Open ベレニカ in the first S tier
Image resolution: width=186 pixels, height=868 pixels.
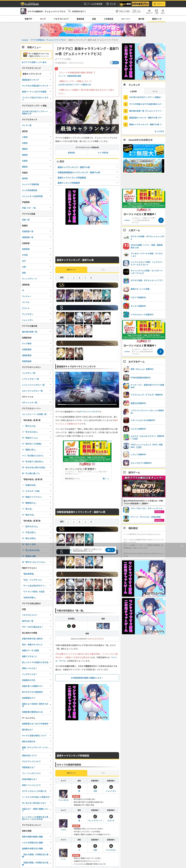pyautogui.click(x=106, y=318)
